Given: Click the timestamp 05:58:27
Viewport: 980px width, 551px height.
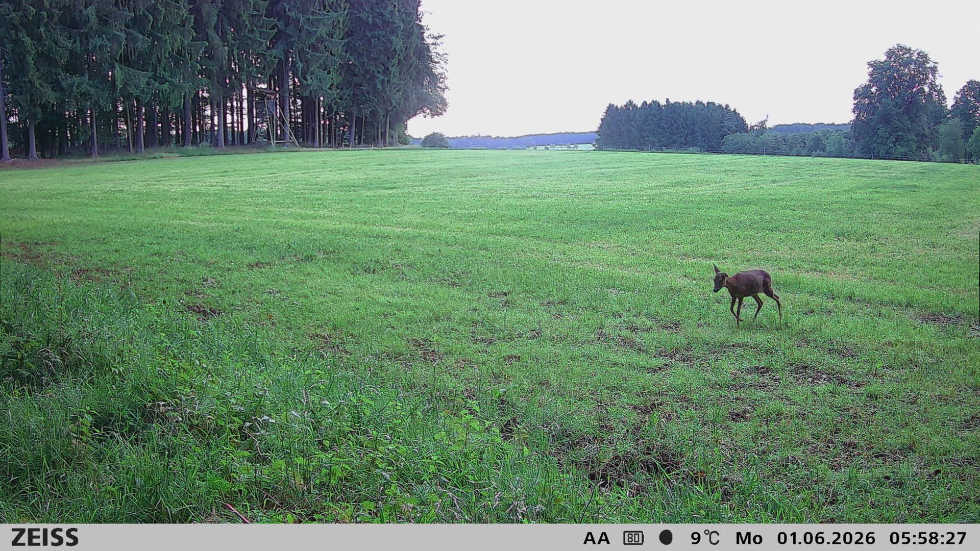Looking at the screenshot, I should tap(928, 538).
